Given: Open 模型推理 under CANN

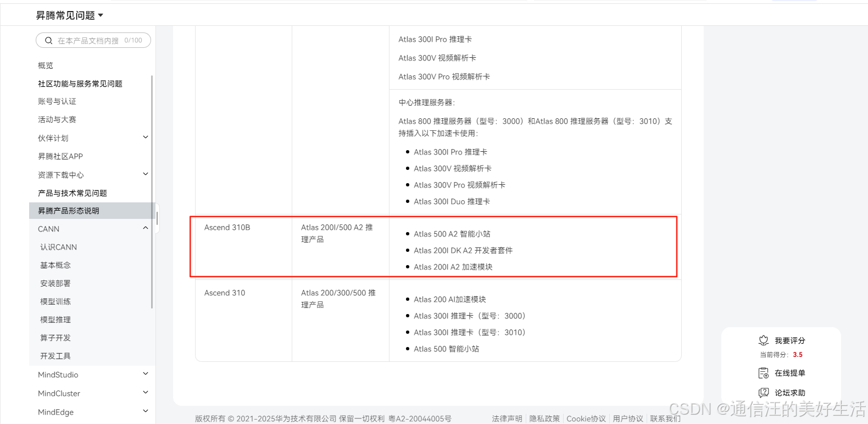Looking at the screenshot, I should click(55, 320).
